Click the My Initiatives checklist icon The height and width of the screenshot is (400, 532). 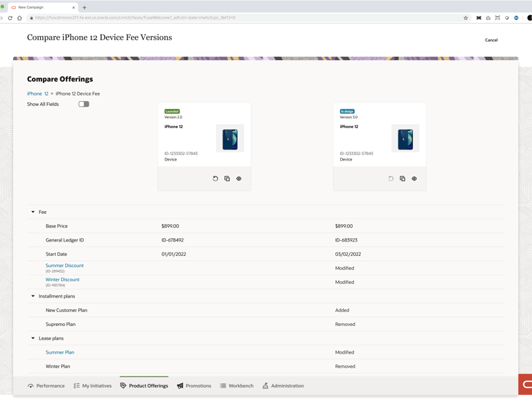coord(77,385)
